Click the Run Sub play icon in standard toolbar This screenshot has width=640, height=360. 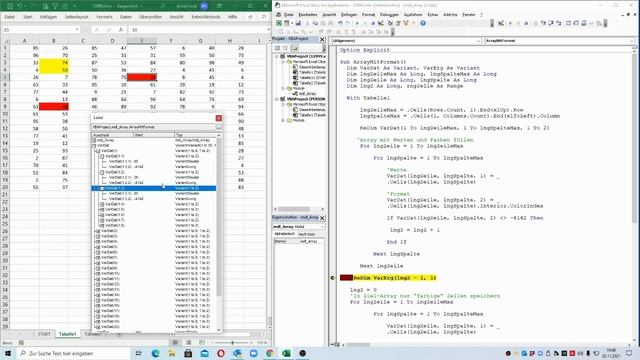357,23
